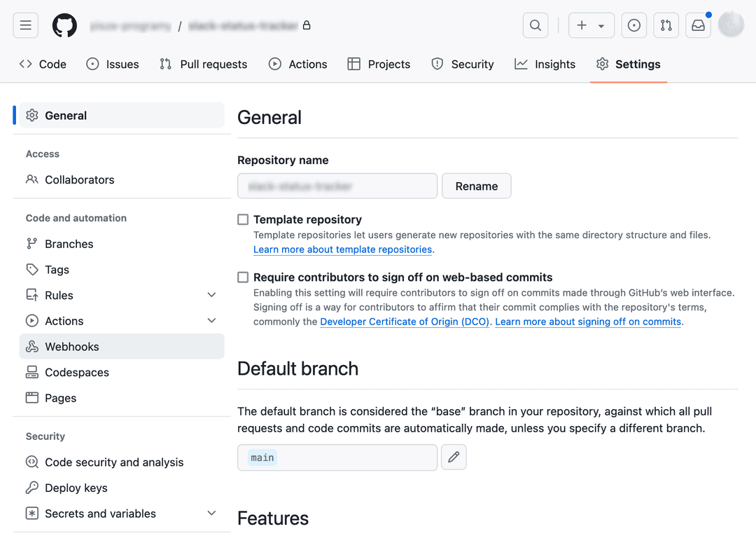This screenshot has width=756, height=536.
Task: Open the search icon in the header
Action: (535, 25)
